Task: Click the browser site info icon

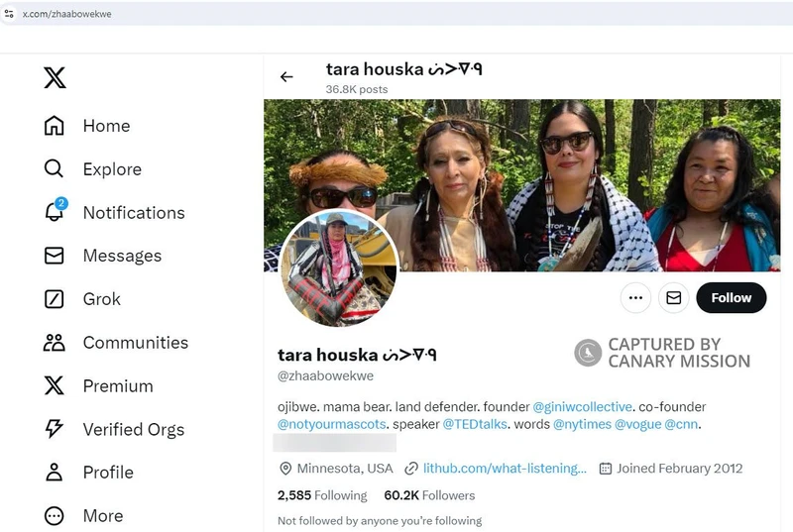Action: click(x=10, y=13)
